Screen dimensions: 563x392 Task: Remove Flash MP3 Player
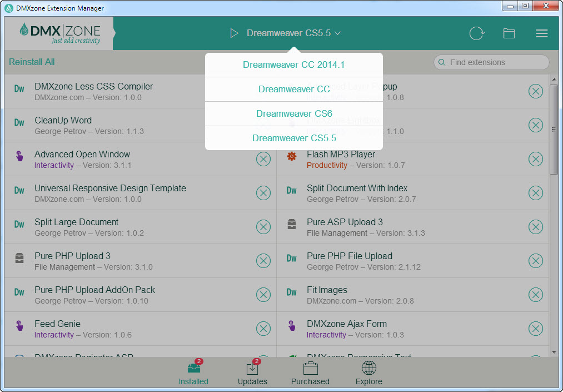pyautogui.click(x=535, y=159)
